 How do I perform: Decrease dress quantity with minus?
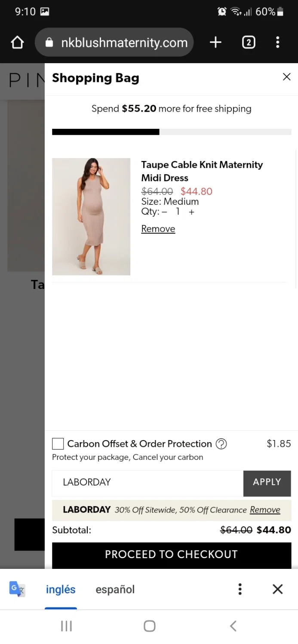[164, 212]
